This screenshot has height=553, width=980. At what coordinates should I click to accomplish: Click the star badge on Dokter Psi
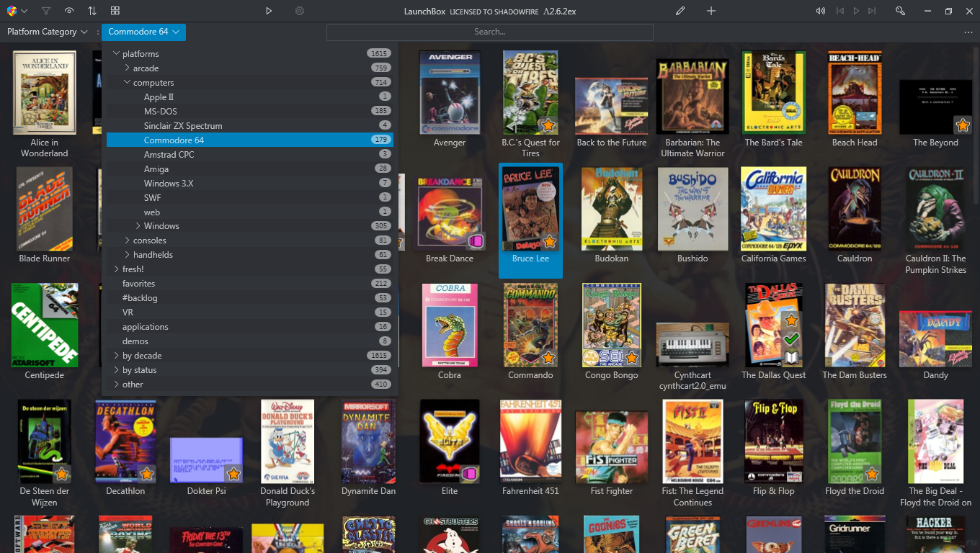pos(233,474)
